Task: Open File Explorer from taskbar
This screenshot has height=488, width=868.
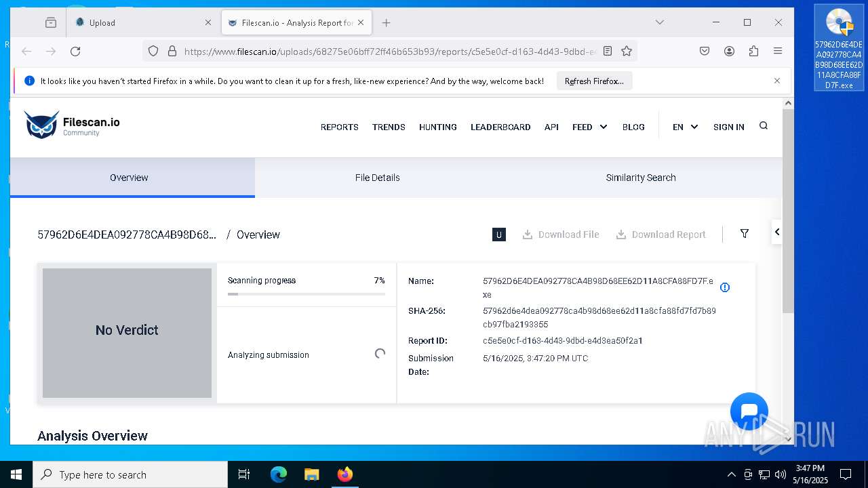Action: [311, 474]
